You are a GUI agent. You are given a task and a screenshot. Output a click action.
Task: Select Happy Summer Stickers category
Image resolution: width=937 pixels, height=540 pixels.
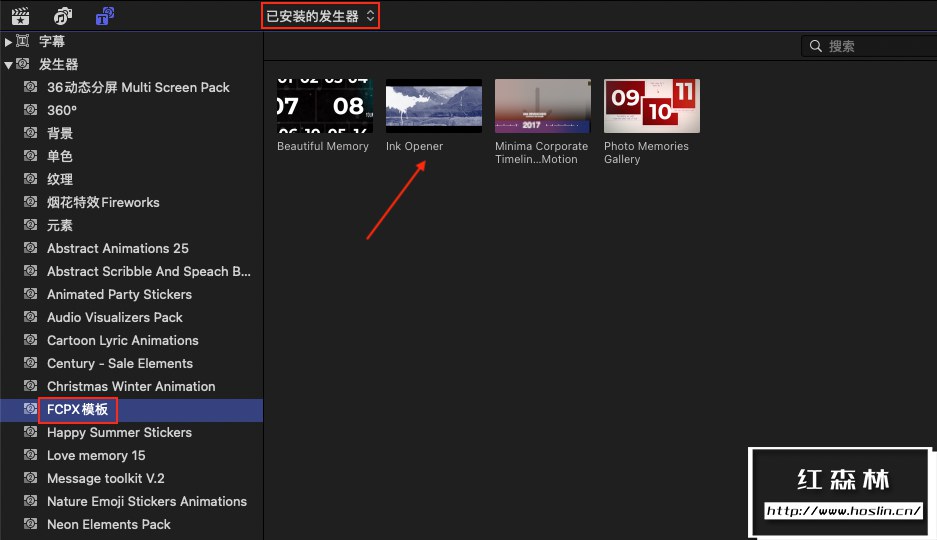131,432
